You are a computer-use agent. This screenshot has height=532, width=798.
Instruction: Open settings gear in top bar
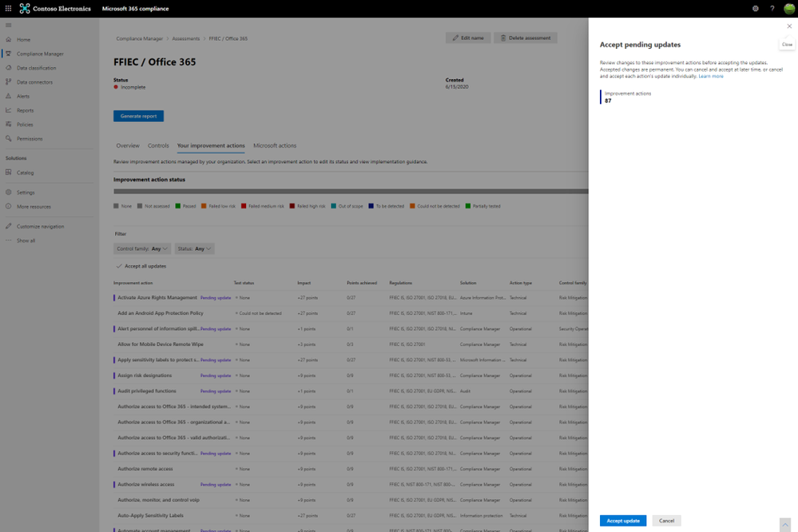[755, 8]
